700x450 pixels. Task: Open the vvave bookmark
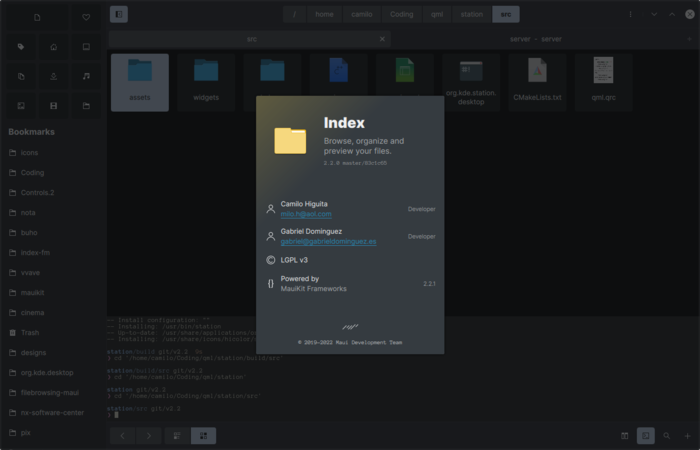tap(54, 273)
